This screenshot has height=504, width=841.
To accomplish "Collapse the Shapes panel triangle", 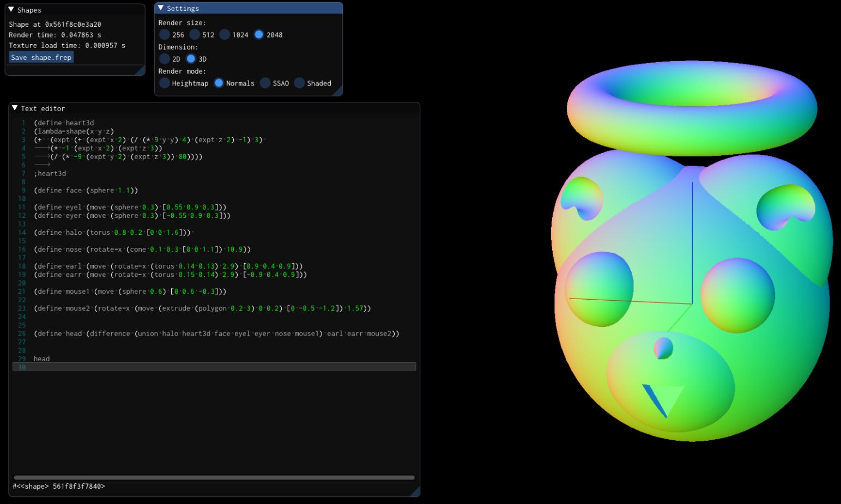I will pyautogui.click(x=11, y=10).
